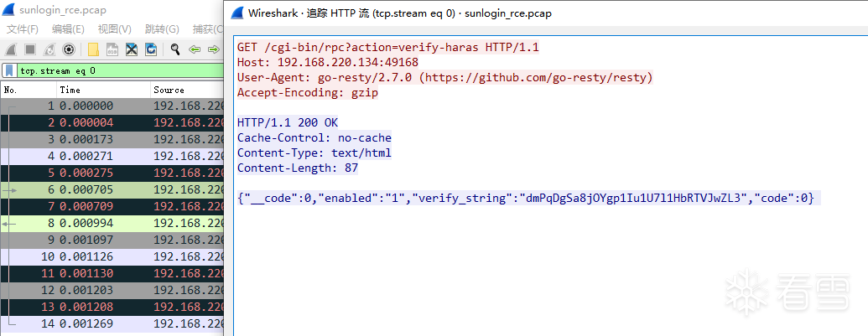Screen dimensions: 868x336
Task: Open the 视图(V) menu
Action: (x=115, y=29)
